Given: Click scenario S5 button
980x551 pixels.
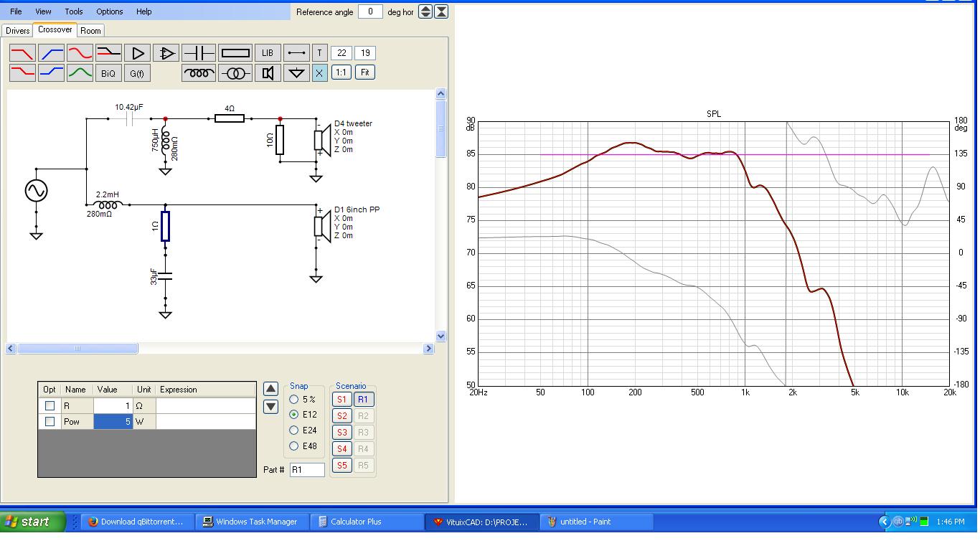Looking at the screenshot, I should [x=341, y=465].
